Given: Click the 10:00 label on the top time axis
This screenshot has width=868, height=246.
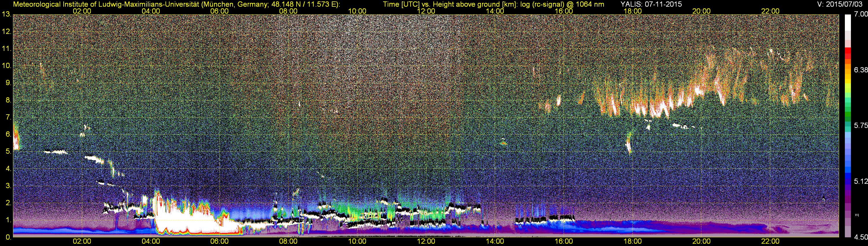Looking at the screenshot, I should coord(357,11).
